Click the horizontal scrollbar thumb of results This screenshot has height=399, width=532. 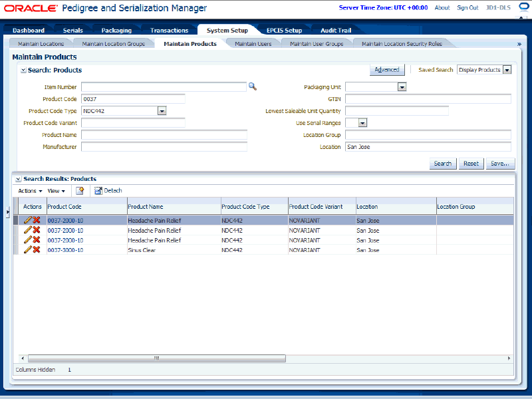pyautogui.click(x=157, y=358)
